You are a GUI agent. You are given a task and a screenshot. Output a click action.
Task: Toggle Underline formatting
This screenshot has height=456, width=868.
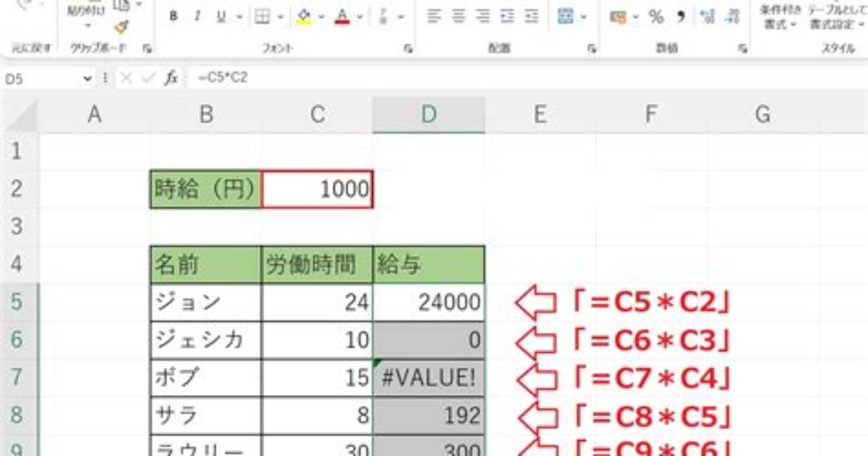click(221, 17)
